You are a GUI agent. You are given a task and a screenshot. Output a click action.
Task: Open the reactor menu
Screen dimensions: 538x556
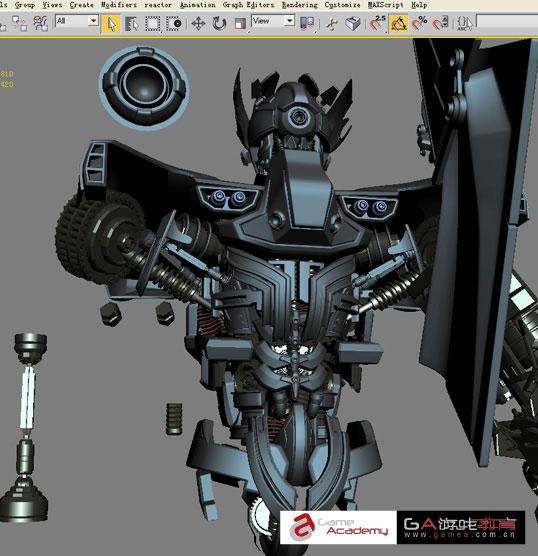pyautogui.click(x=158, y=5)
